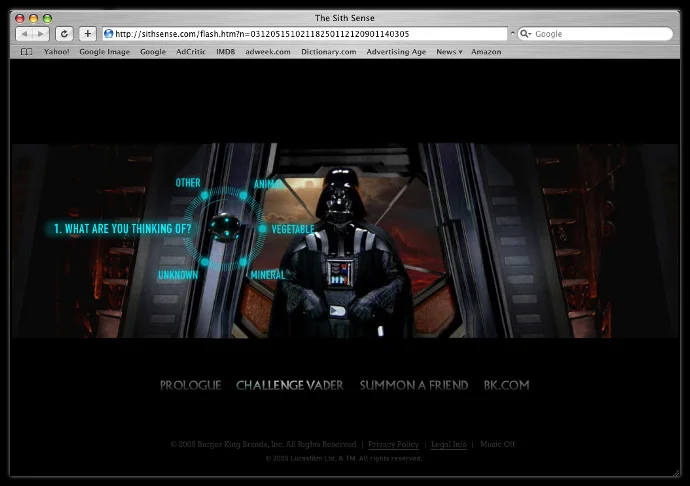Select the UNKNOWN answer node
Viewport: 690px width, 486px height.
pyautogui.click(x=205, y=262)
